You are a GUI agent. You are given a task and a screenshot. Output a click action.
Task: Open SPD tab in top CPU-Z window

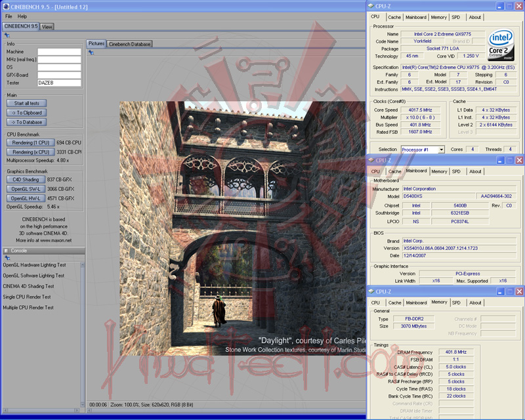[455, 18]
